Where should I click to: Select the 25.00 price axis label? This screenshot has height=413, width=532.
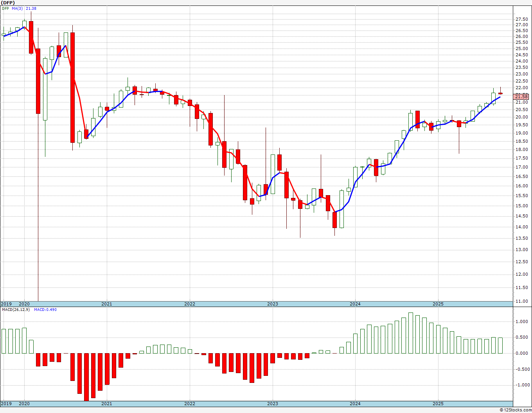coord(522,48)
